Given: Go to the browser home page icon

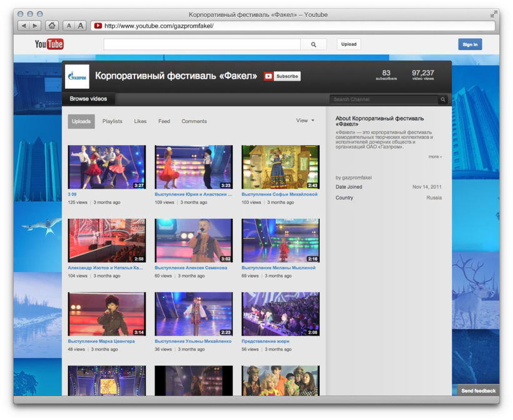Looking at the screenshot, I should click(x=52, y=26).
